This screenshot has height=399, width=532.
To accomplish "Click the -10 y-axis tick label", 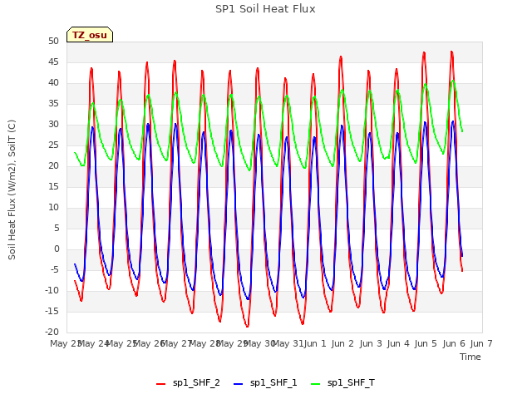I will (52, 290).
